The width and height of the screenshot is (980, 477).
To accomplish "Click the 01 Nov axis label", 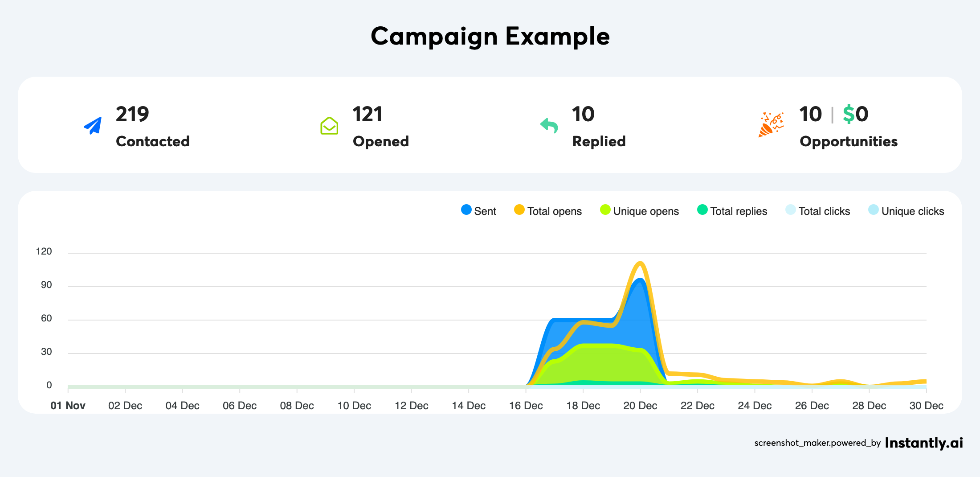I will pos(68,406).
